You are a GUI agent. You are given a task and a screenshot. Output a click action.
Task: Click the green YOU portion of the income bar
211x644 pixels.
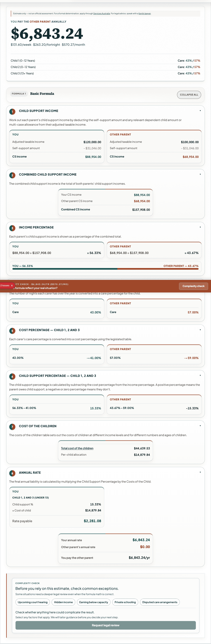(65, 269)
